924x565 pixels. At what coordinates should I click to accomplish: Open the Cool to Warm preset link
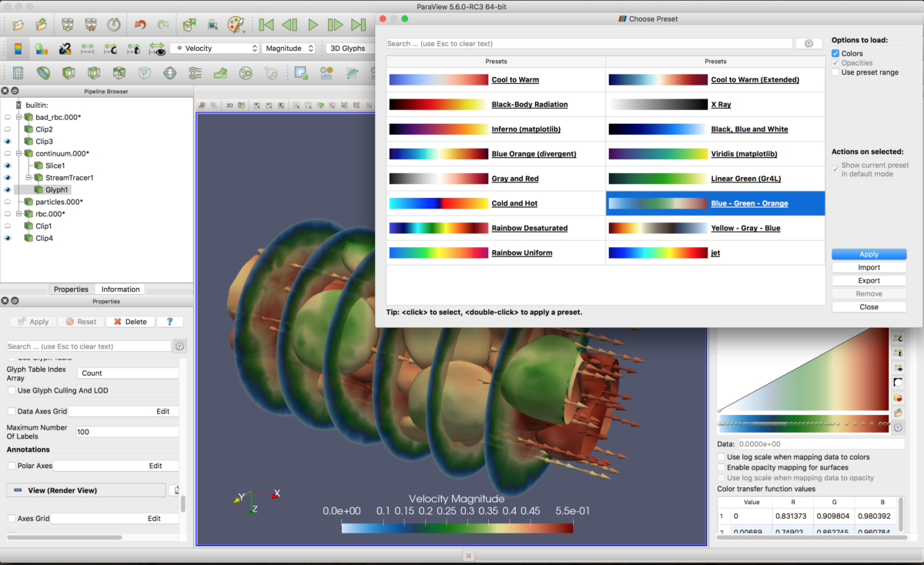coord(514,79)
